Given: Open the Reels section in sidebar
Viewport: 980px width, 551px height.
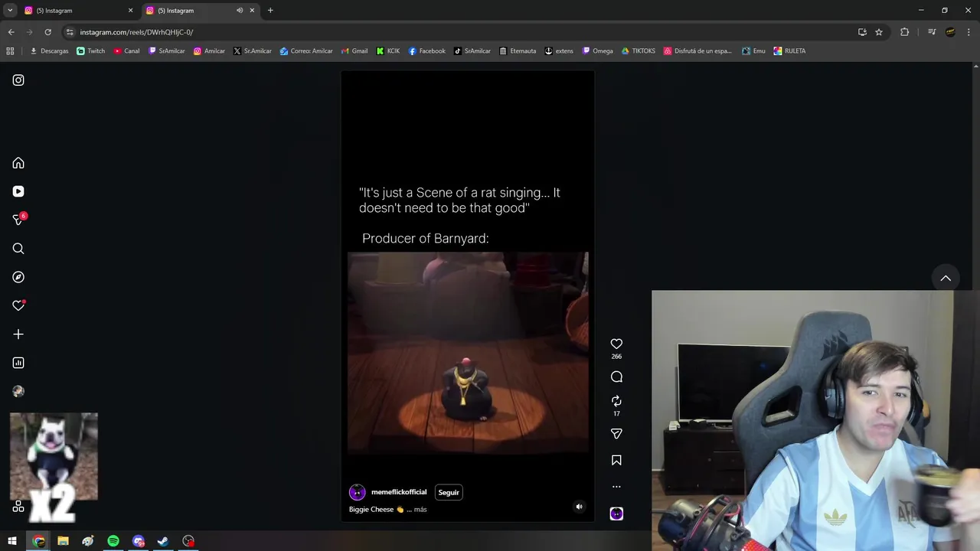Looking at the screenshot, I should pos(18,191).
